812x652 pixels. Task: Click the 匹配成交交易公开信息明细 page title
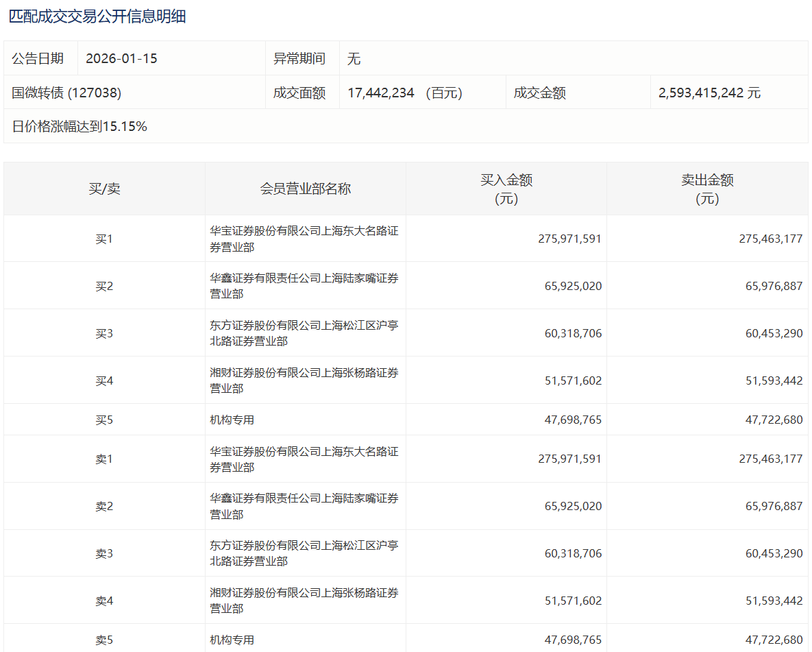tap(97, 17)
